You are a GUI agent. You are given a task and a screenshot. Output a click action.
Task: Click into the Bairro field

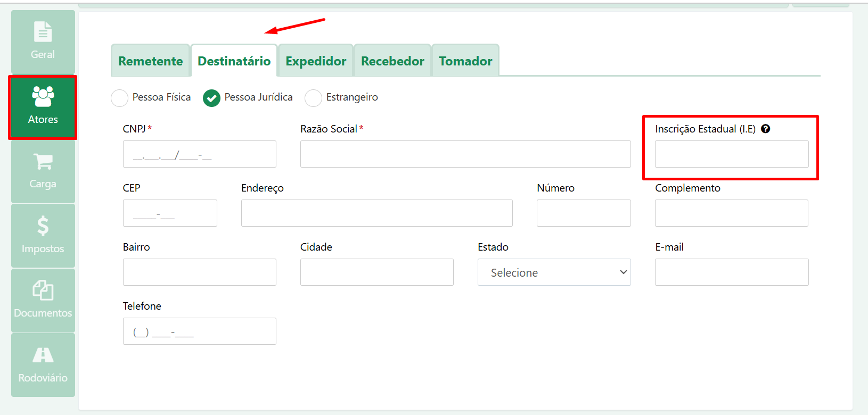(200, 272)
